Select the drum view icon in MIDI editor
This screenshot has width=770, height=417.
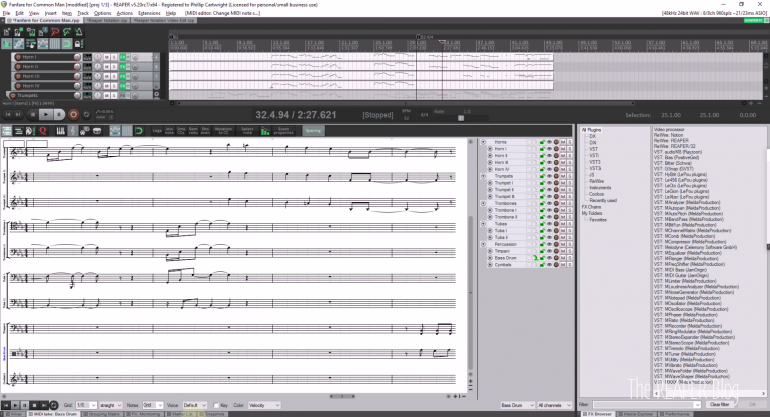point(97,131)
